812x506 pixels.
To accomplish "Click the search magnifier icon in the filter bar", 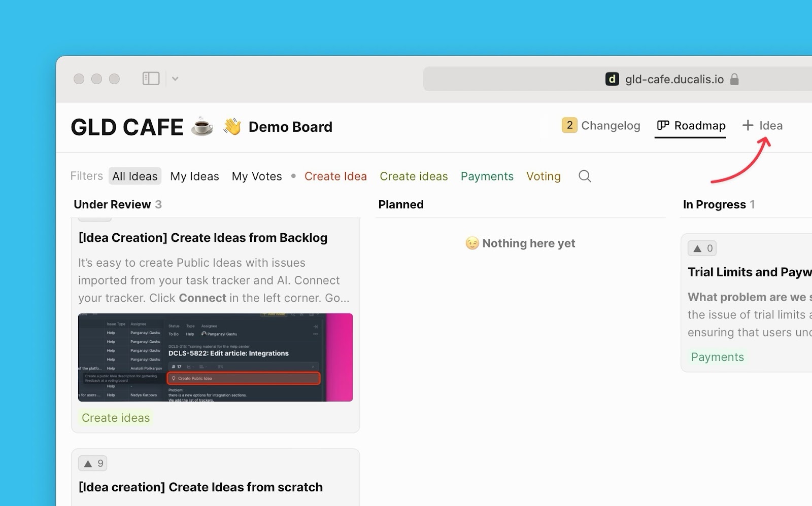I will [584, 176].
